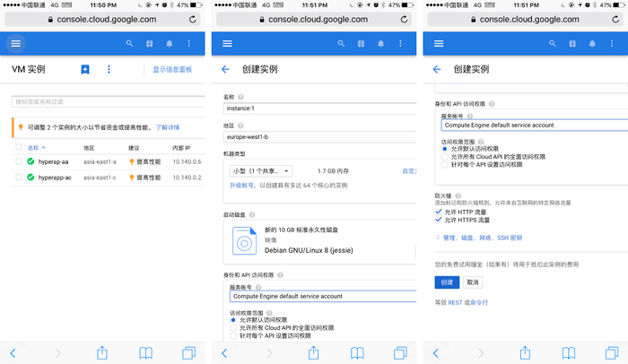The height and width of the screenshot is (364, 628).
Task: Open the blue three-dot menu beside VM 实例
Action: point(109,69)
